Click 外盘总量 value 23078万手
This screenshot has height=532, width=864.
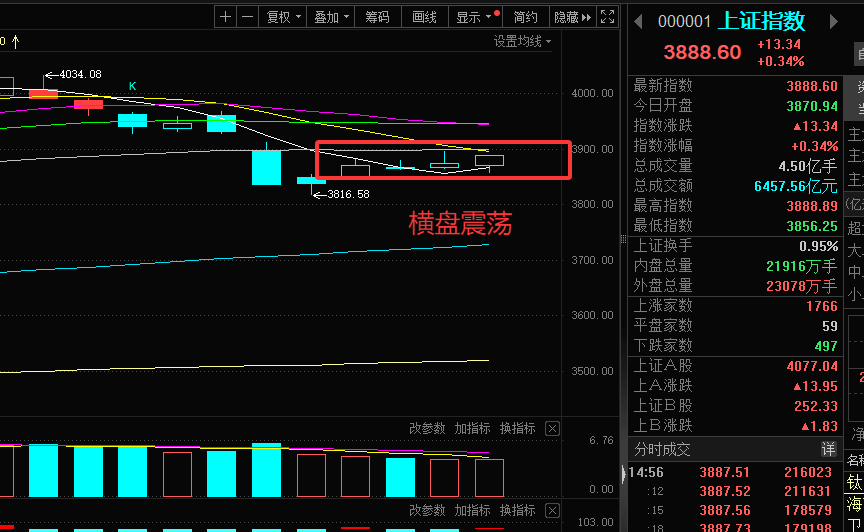click(802, 286)
